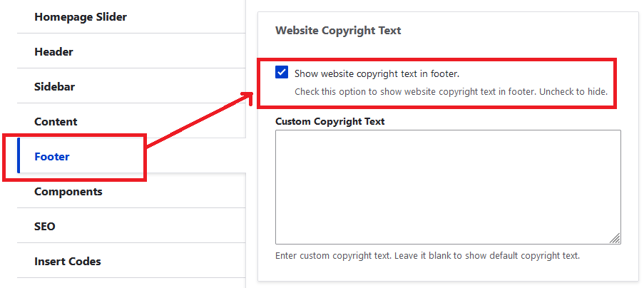This screenshot has width=644, height=288.
Task: Select the active Footer tab
Action: 52,156
